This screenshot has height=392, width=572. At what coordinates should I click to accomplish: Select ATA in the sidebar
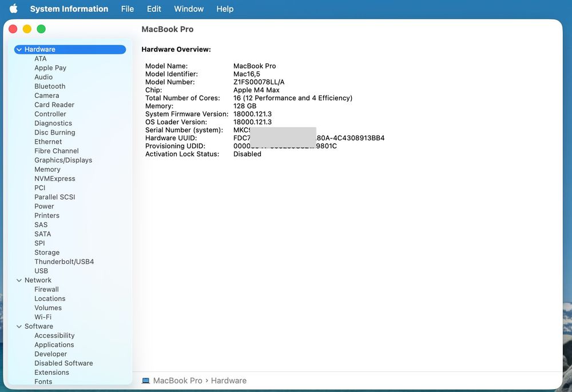pyautogui.click(x=41, y=59)
